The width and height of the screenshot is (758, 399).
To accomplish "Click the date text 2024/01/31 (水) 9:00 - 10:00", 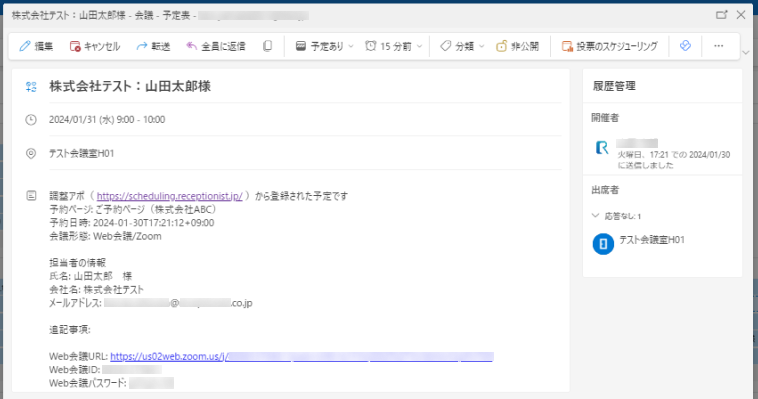I will click(107, 119).
